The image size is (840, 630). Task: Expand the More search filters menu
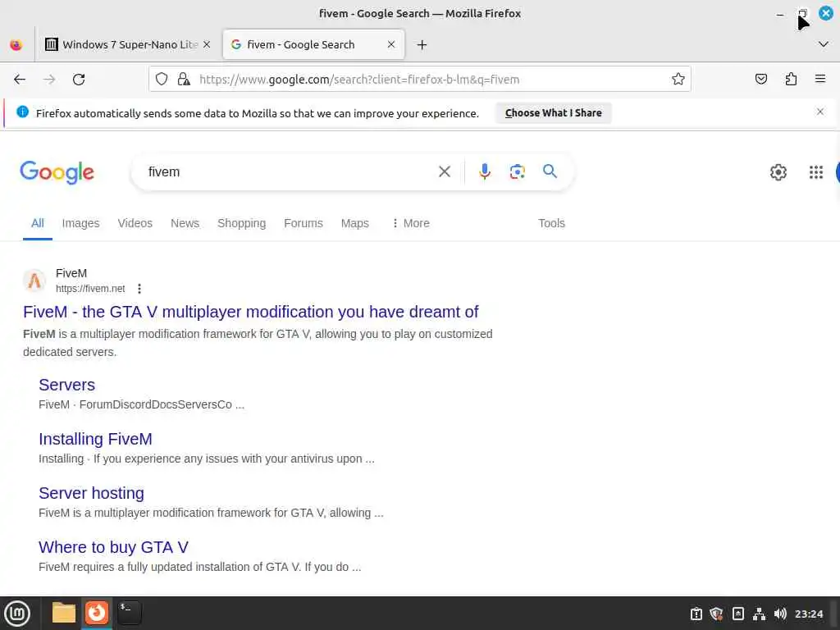click(x=410, y=223)
